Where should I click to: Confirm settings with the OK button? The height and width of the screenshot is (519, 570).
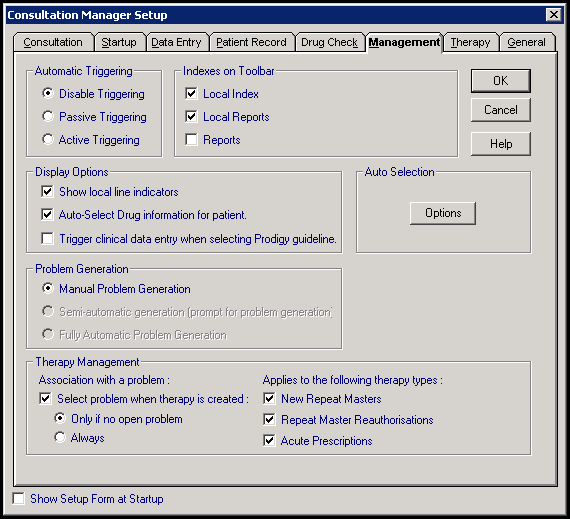click(501, 81)
